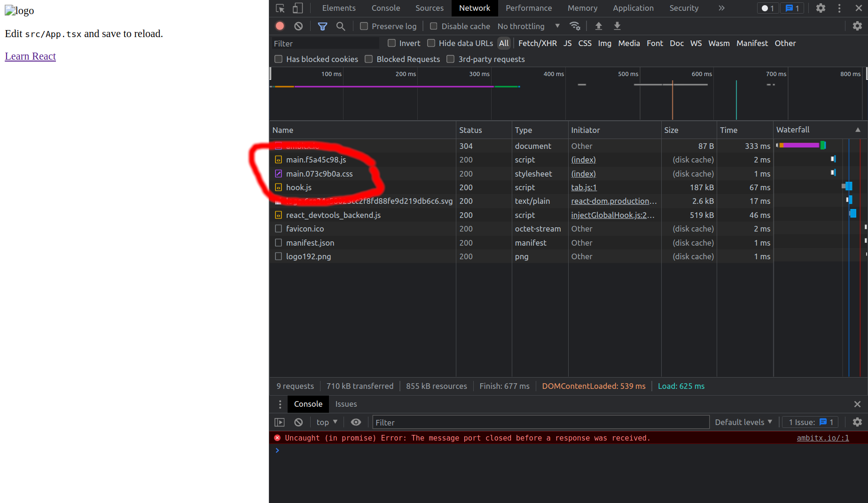The height and width of the screenshot is (503, 868).
Task: Close the console drawer
Action: tap(857, 404)
